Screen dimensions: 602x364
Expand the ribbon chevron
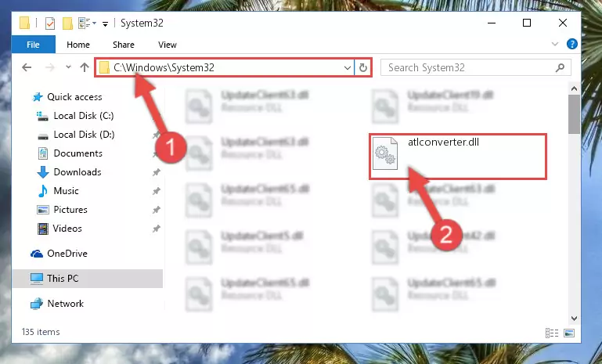[x=555, y=44]
